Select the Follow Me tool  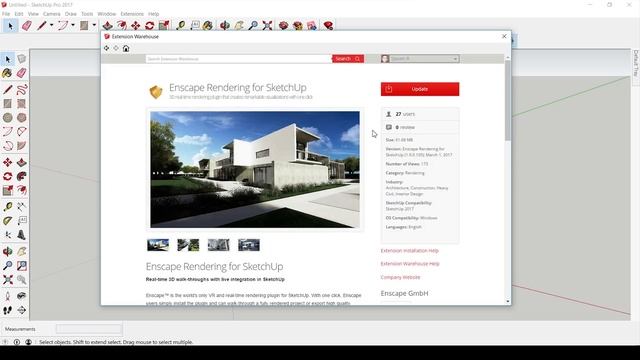(22, 176)
